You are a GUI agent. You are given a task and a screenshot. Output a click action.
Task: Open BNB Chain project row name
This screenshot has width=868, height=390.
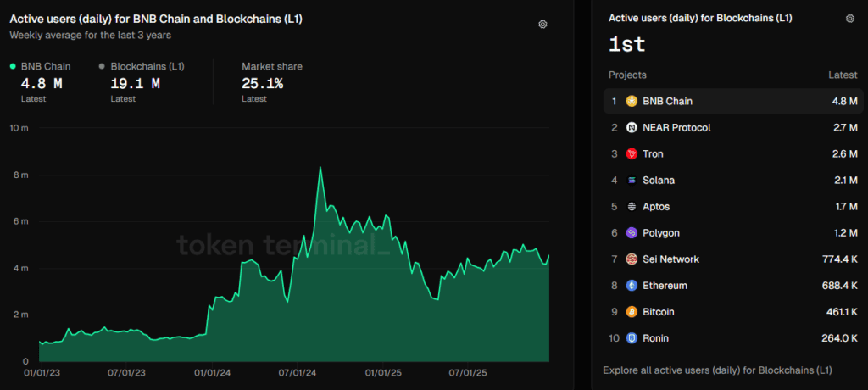pos(667,102)
